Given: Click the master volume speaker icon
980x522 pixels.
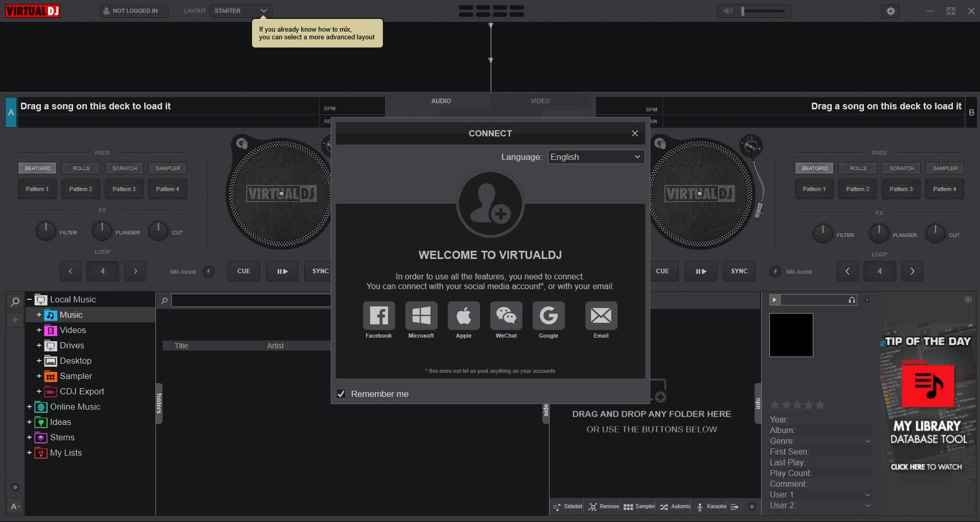Looking at the screenshot, I should point(728,11).
